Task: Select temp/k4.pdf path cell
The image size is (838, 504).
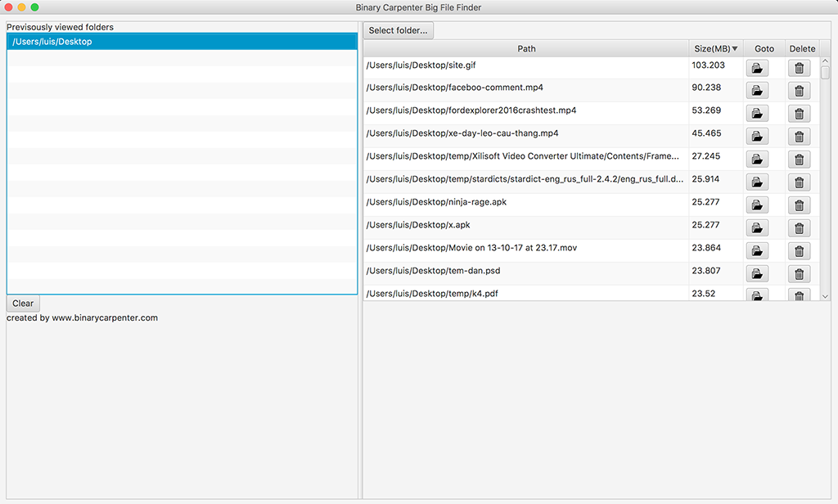Action: pos(526,294)
